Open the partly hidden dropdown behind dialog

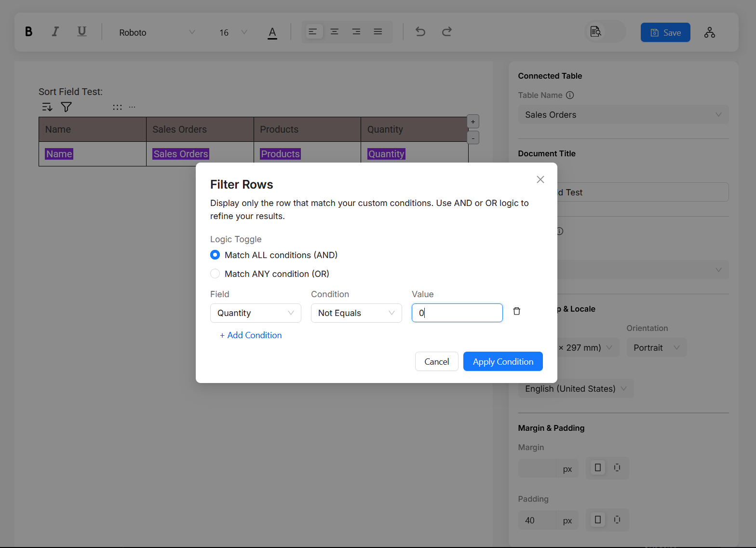643,270
